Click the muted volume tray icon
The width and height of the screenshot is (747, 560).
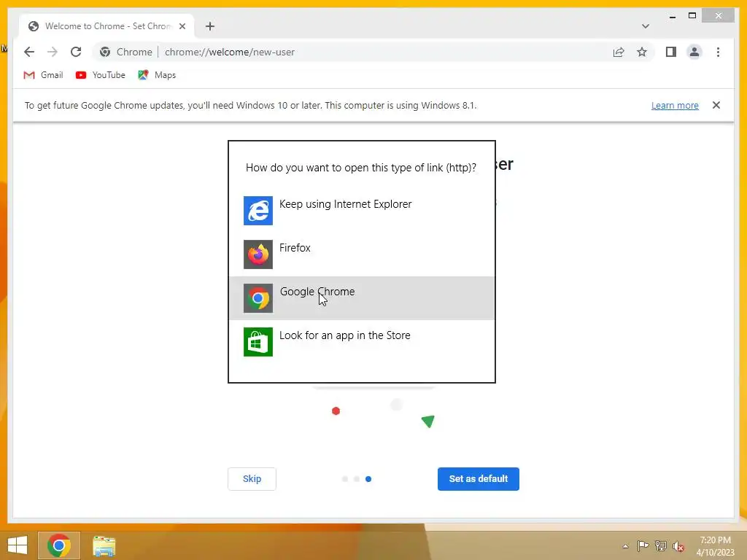pyautogui.click(x=678, y=546)
